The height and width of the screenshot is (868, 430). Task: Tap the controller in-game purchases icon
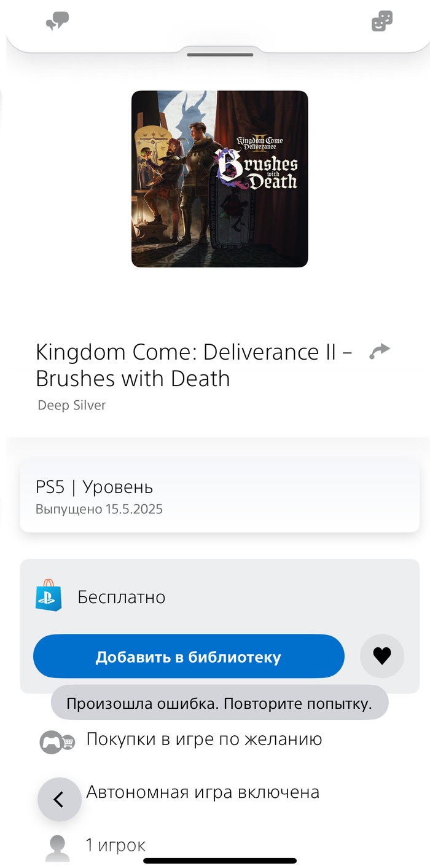point(57,742)
